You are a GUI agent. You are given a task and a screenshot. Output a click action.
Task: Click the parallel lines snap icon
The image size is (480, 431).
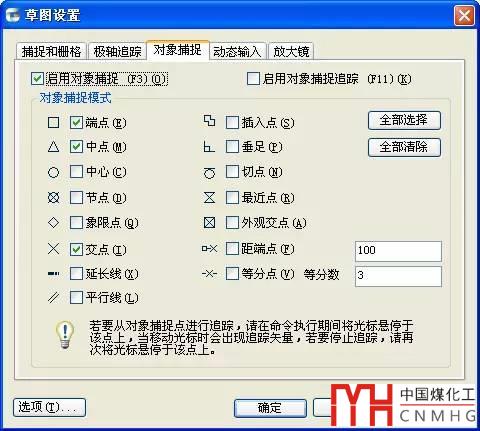pos(53,297)
